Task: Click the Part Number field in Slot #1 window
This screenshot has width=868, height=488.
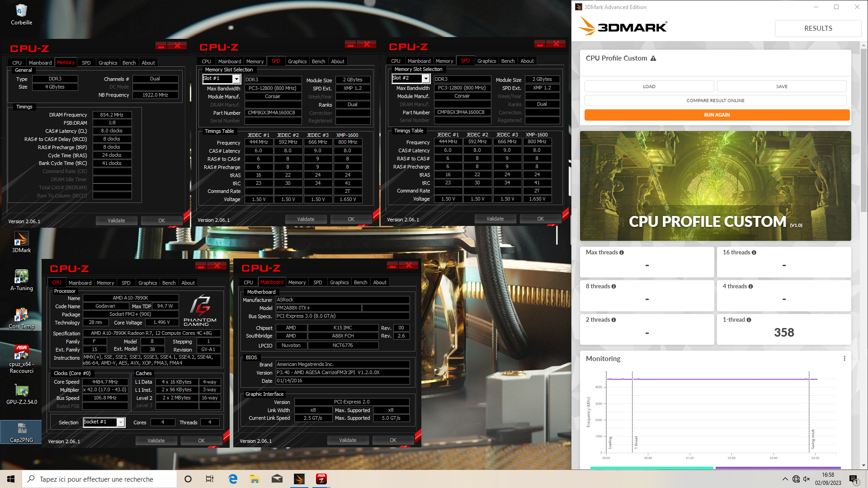Action: (273, 113)
